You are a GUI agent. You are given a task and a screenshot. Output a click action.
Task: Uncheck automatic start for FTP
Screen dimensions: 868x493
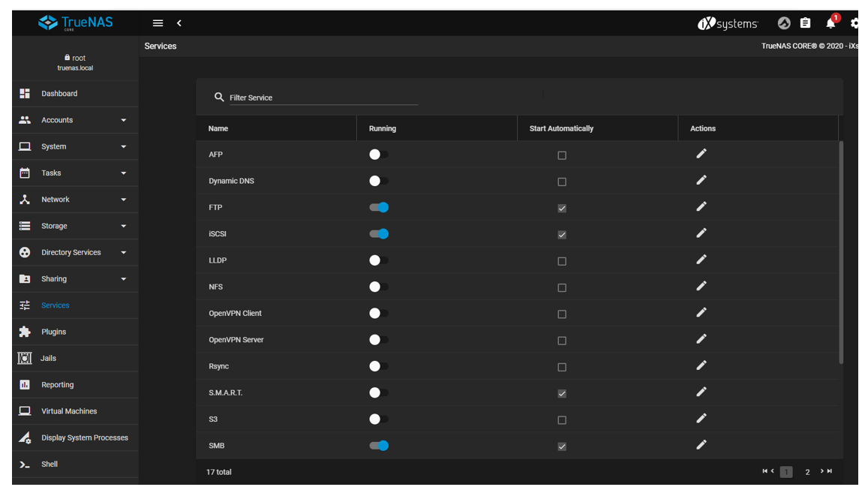[x=562, y=209]
